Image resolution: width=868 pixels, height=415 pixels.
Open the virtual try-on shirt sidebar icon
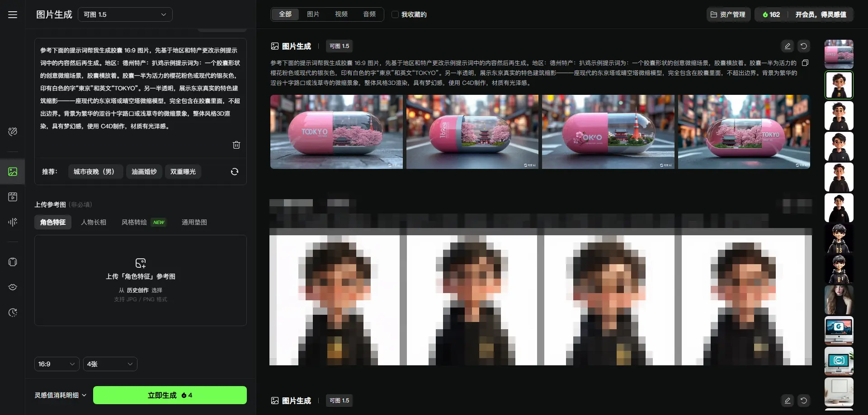click(x=13, y=262)
